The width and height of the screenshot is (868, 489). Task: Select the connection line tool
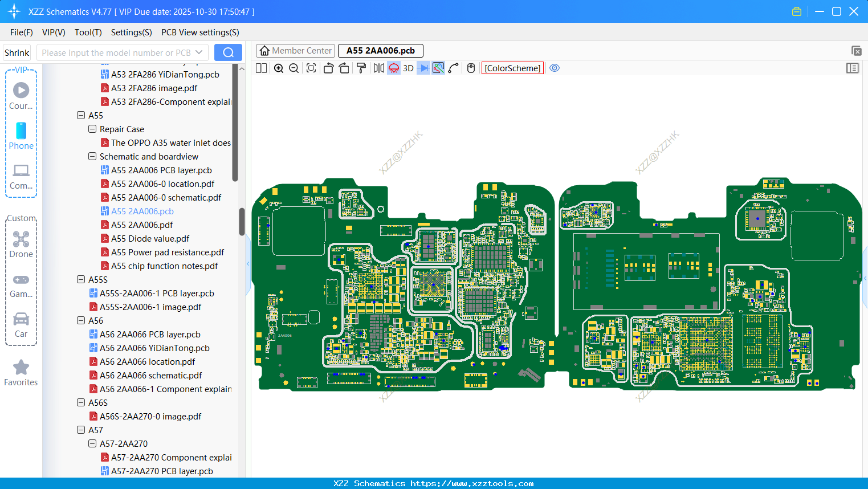453,68
